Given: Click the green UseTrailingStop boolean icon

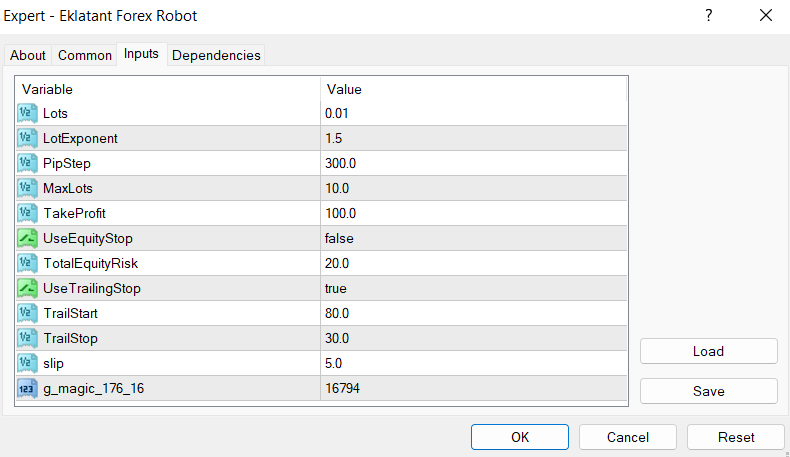Looking at the screenshot, I should point(28,288).
